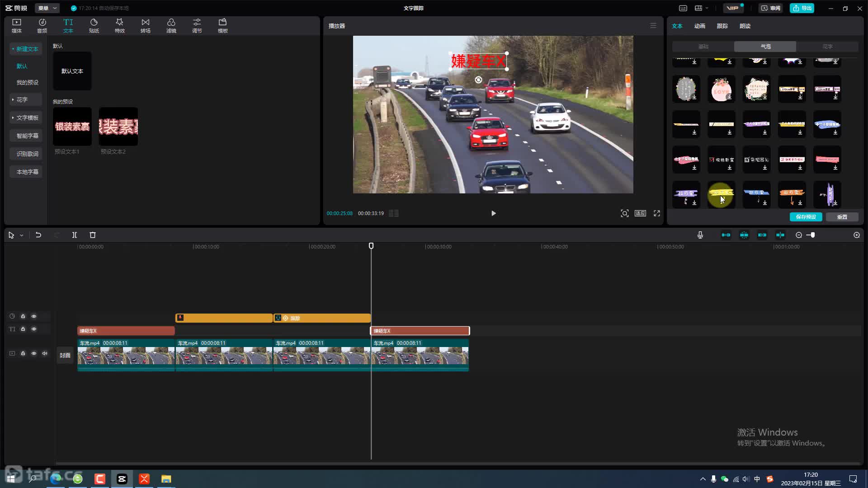
Task: Click the VIP badge button
Action: point(733,8)
